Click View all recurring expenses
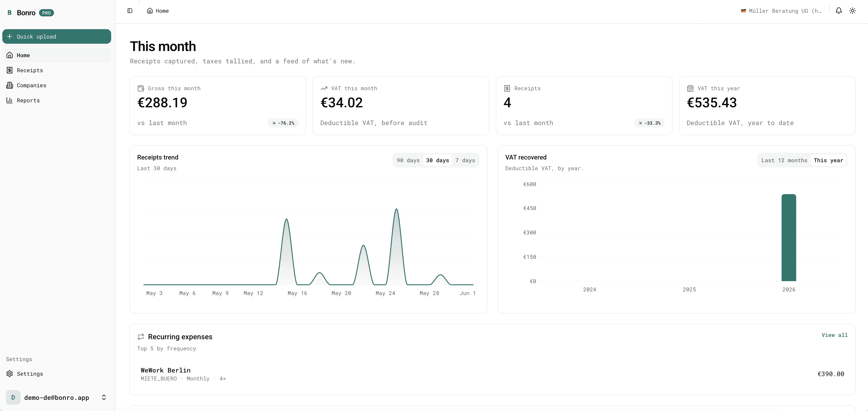The image size is (868, 411). click(834, 335)
